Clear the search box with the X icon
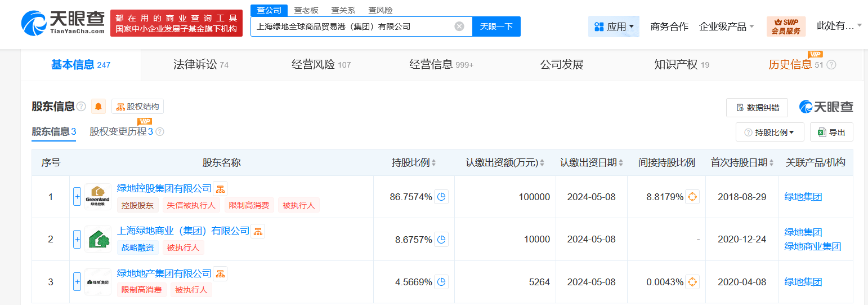 click(459, 26)
